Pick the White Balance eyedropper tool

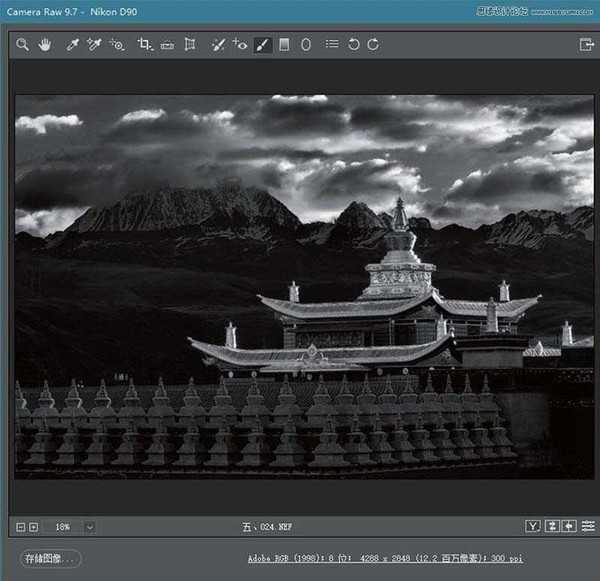click(x=72, y=45)
